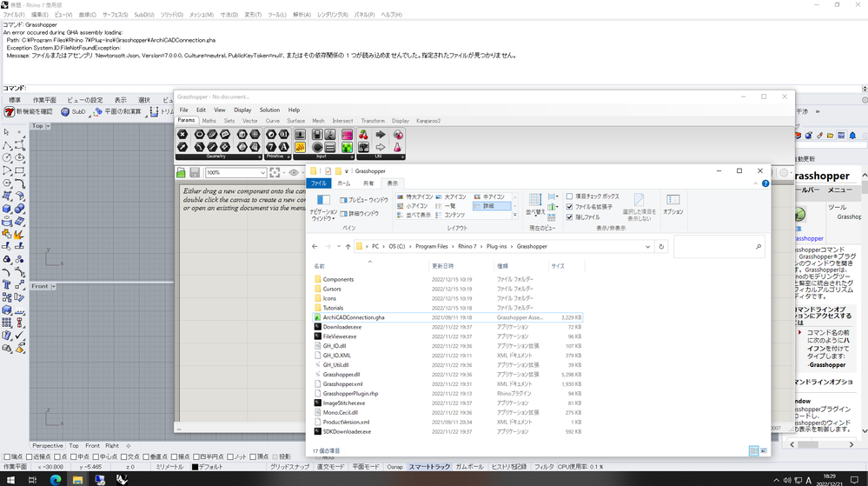
Task: Click the Rhino explode tool icon
Action: [x=19, y=234]
